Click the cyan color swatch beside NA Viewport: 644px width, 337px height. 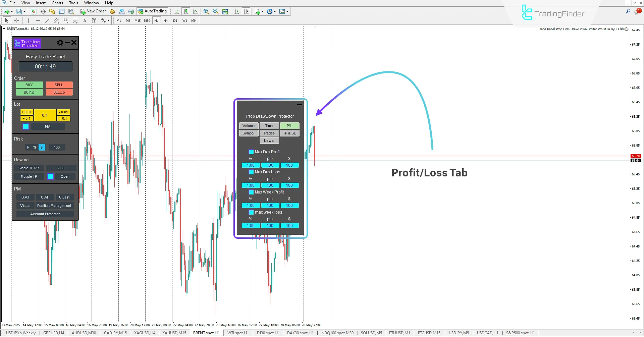tap(25, 126)
